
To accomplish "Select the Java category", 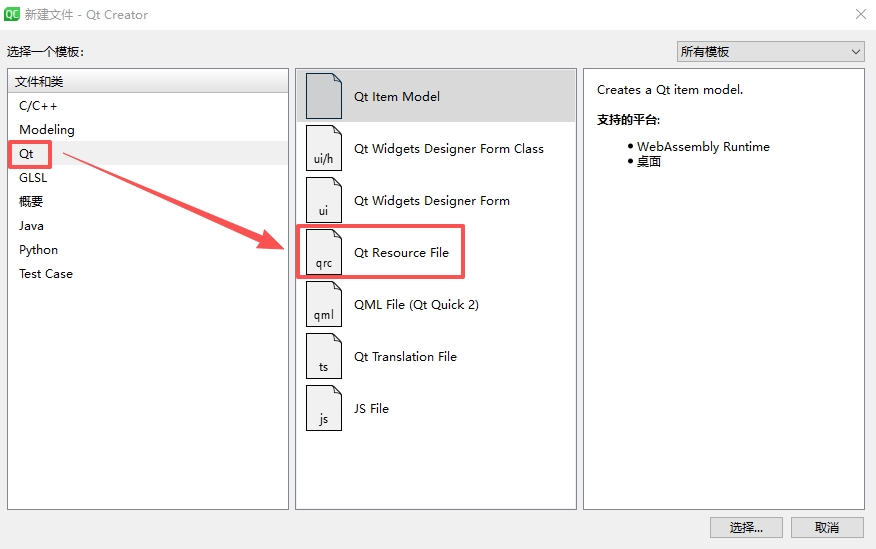I will (x=148, y=226).
